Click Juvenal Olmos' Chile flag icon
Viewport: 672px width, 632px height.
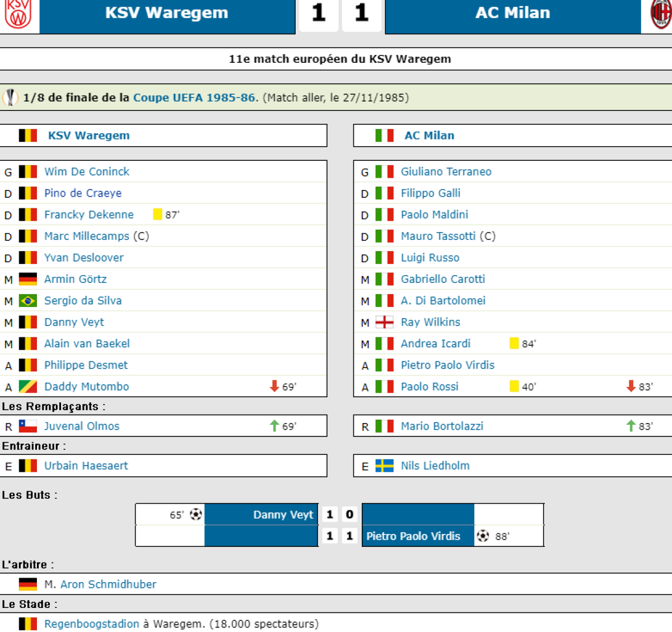tap(28, 426)
